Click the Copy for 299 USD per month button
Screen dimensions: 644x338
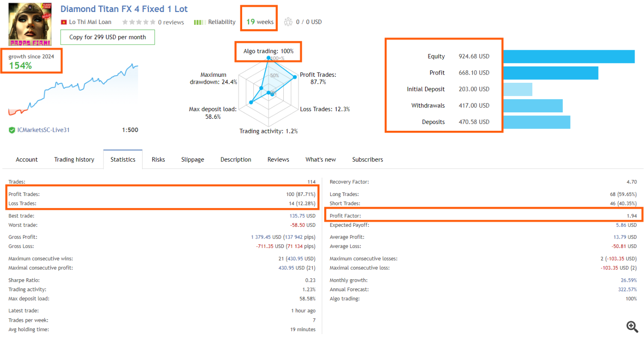108,37
